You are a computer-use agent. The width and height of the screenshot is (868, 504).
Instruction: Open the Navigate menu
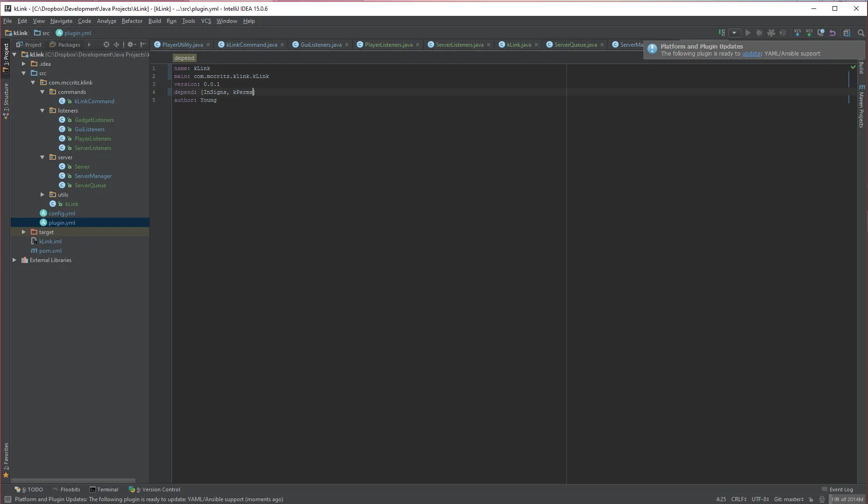(61, 21)
